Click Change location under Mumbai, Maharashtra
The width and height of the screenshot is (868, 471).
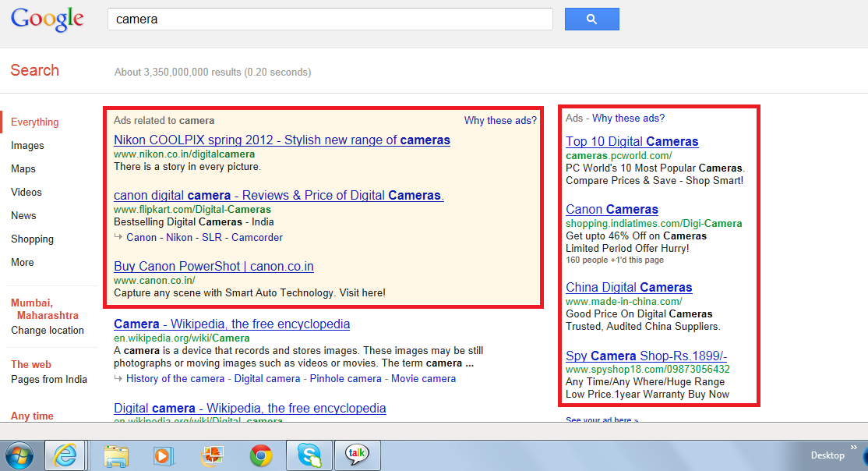(x=48, y=331)
